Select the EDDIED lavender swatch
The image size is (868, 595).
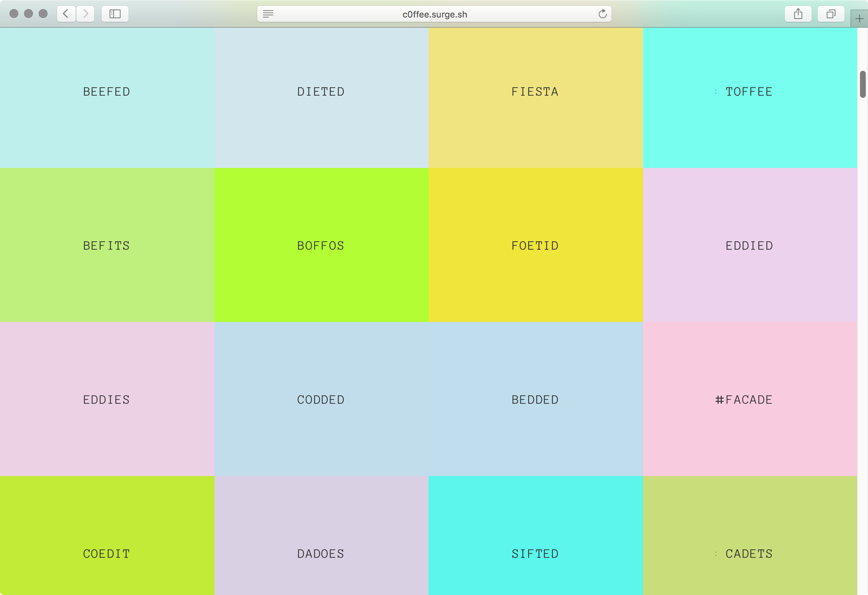pyautogui.click(x=750, y=245)
